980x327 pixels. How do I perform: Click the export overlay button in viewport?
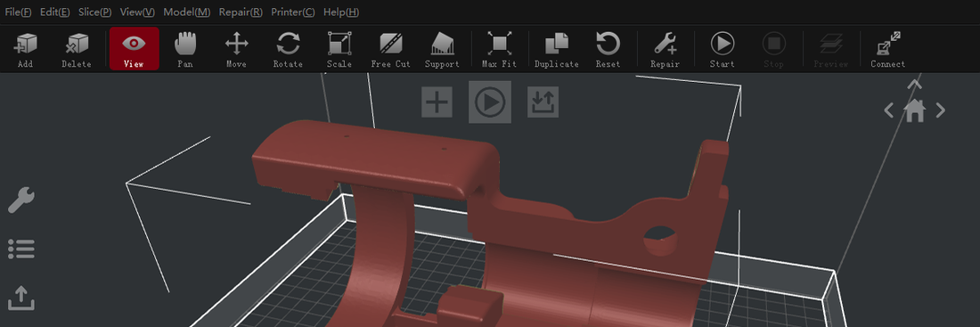pos(543,102)
